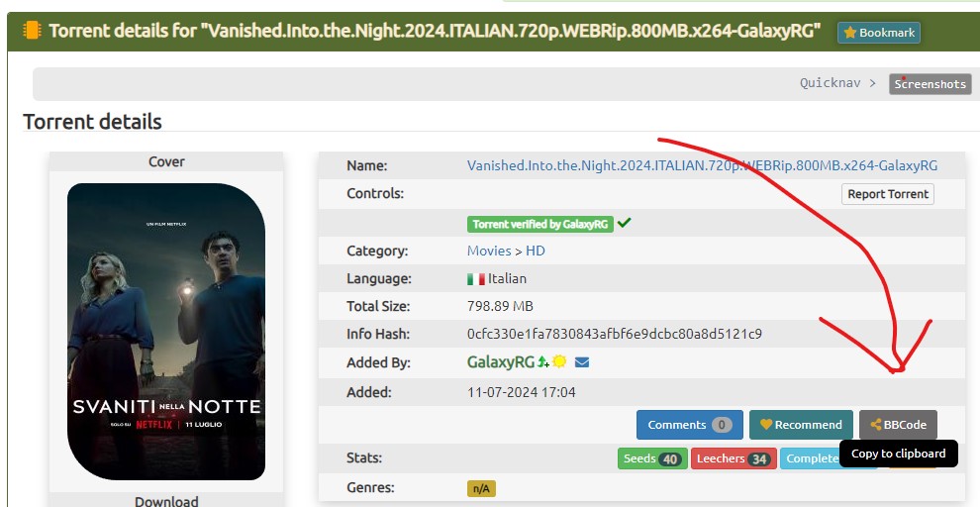Click the Torrent details heading
The image size is (980, 507).
(92, 121)
